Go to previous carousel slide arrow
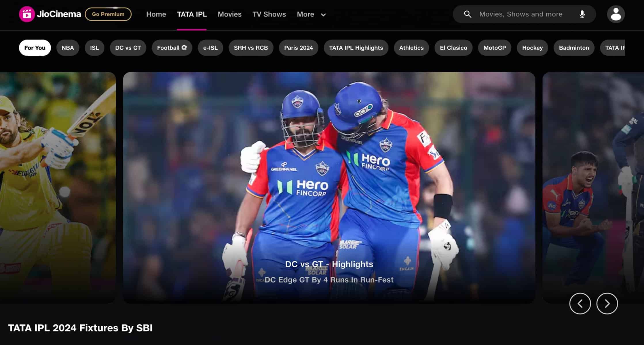644x345 pixels. pyautogui.click(x=580, y=304)
